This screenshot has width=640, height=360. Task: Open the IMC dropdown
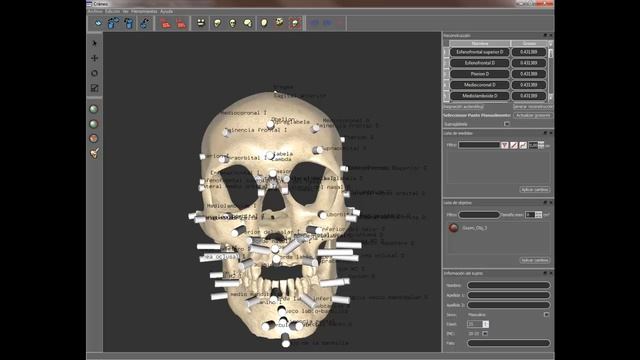point(484,333)
